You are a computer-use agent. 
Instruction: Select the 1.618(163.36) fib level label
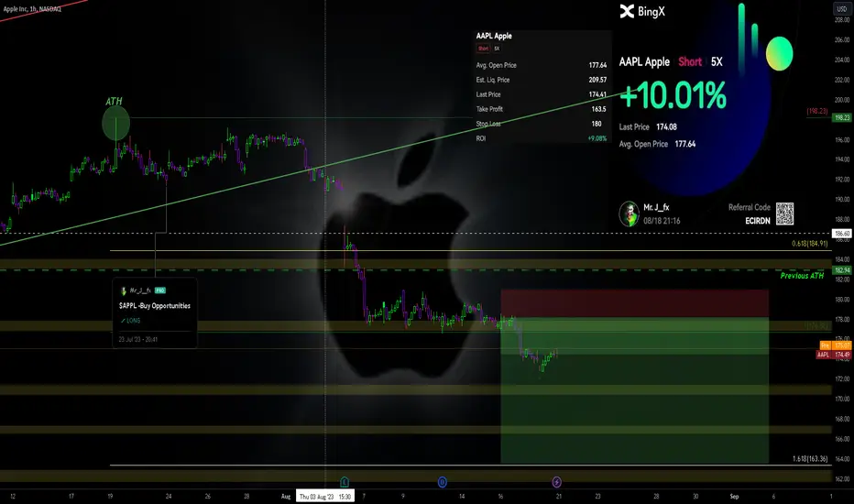coord(810,459)
